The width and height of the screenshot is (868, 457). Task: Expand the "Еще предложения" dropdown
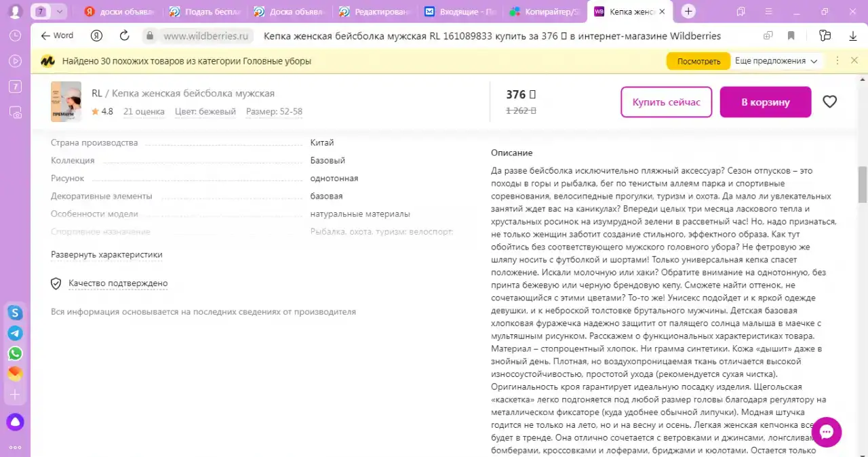coord(776,61)
